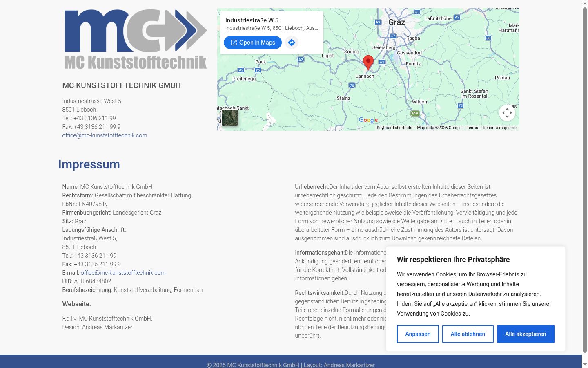
Task: Click 'Wir respektieren Ihre Privatsphäre' heading
Action: pos(453,260)
